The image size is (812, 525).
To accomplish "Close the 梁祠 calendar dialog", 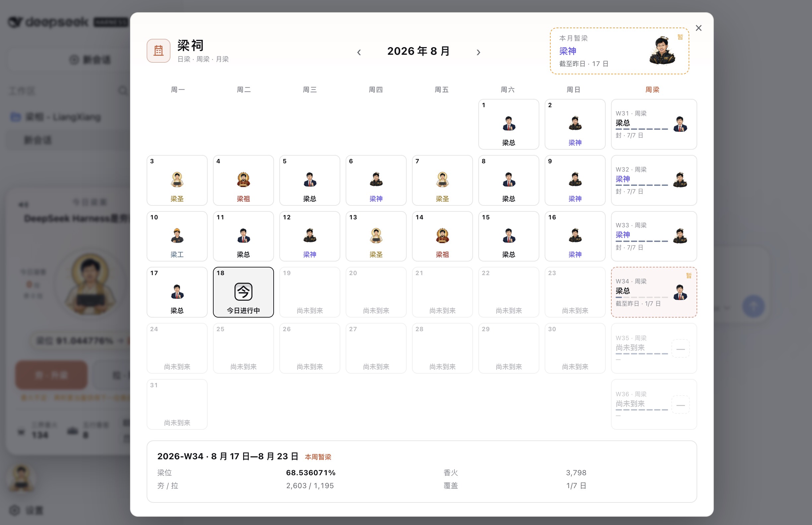I will coord(699,28).
